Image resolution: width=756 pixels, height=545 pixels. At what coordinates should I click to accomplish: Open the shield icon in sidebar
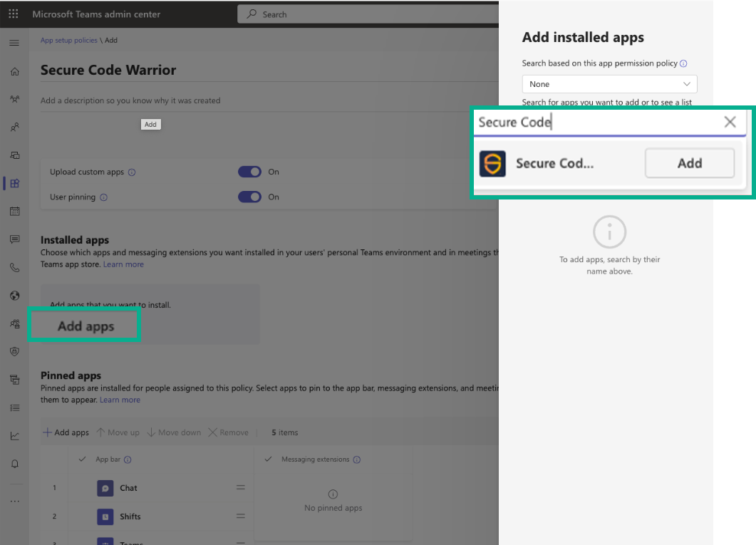[15, 351]
